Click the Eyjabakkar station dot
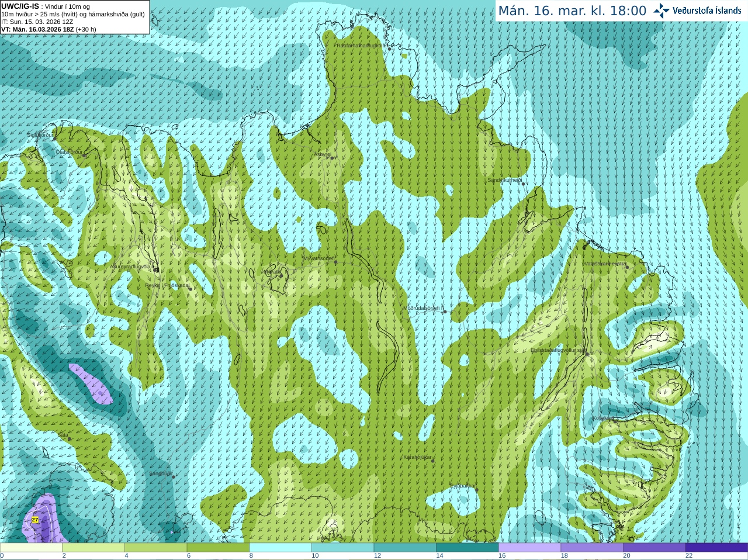This screenshot has height=560, width=748. [477, 490]
